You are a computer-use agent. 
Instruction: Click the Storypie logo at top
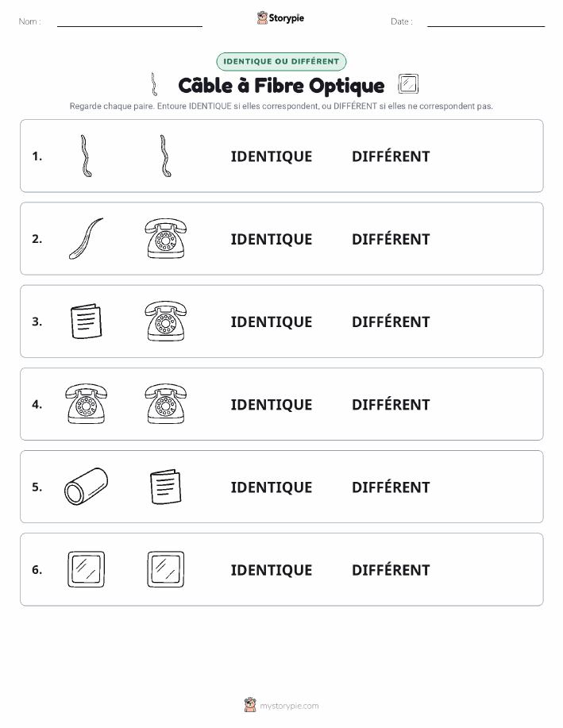tap(280, 18)
